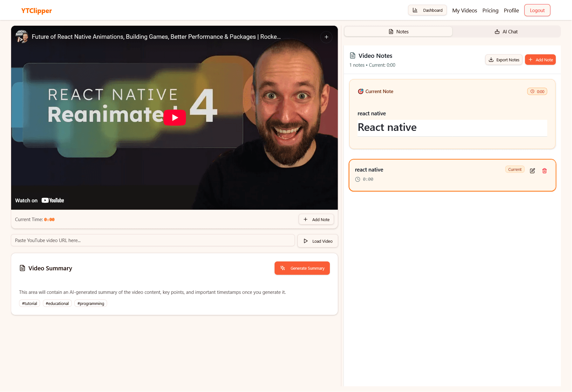572x392 pixels.
Task: Click the Video Summary heading
Action: coord(50,268)
